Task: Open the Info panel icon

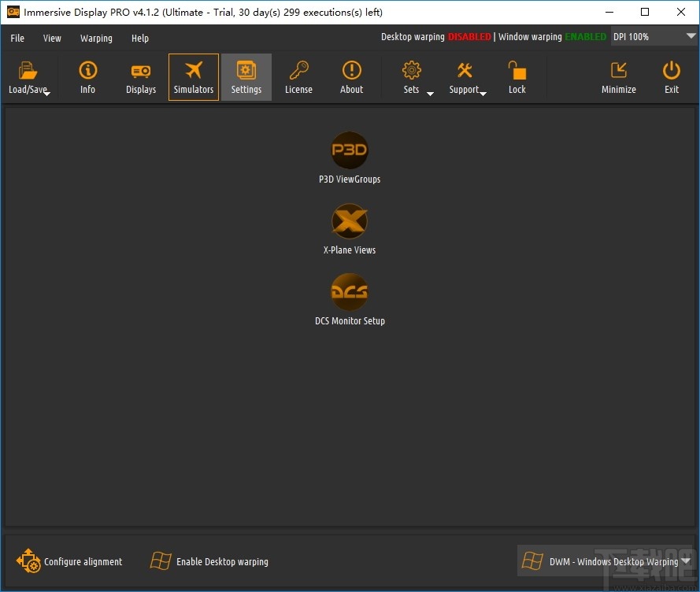Action: 88,71
